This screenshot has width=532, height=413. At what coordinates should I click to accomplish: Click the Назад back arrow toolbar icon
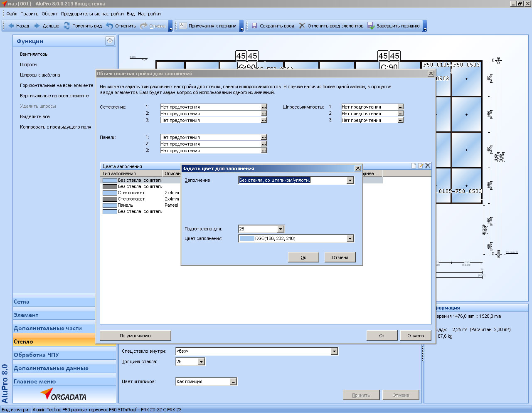pyautogui.click(x=11, y=26)
